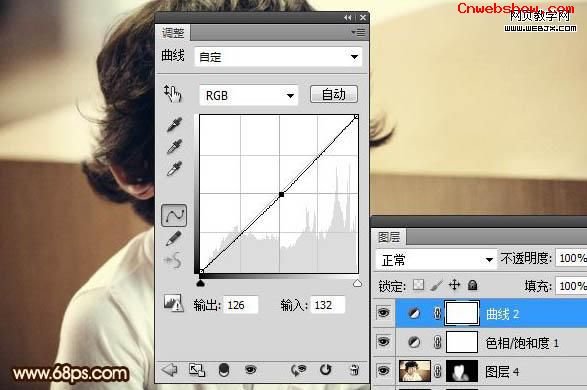Image resolution: width=587 pixels, height=390 pixels.
Task: Pick the black point eyedropper
Action: [174, 125]
